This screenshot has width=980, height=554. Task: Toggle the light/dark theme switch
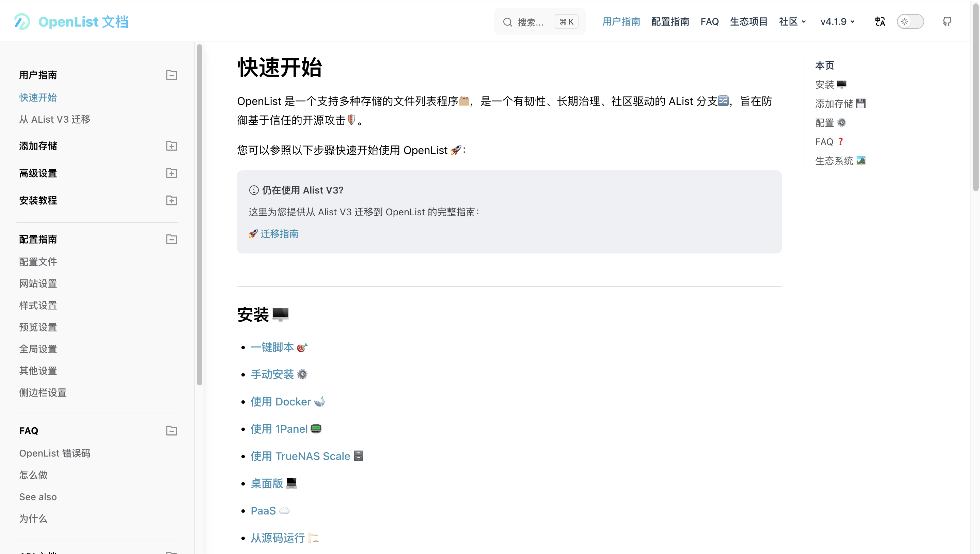(910, 22)
